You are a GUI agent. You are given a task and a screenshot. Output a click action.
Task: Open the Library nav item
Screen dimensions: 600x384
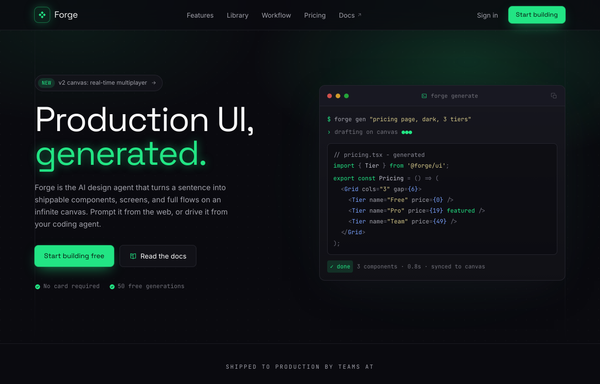pyautogui.click(x=237, y=15)
